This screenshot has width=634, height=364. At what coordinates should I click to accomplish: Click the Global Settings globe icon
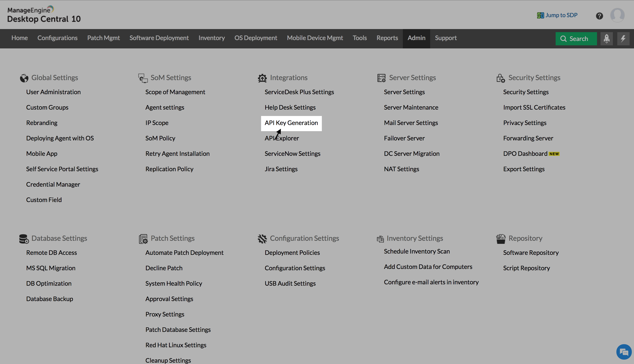click(x=24, y=78)
